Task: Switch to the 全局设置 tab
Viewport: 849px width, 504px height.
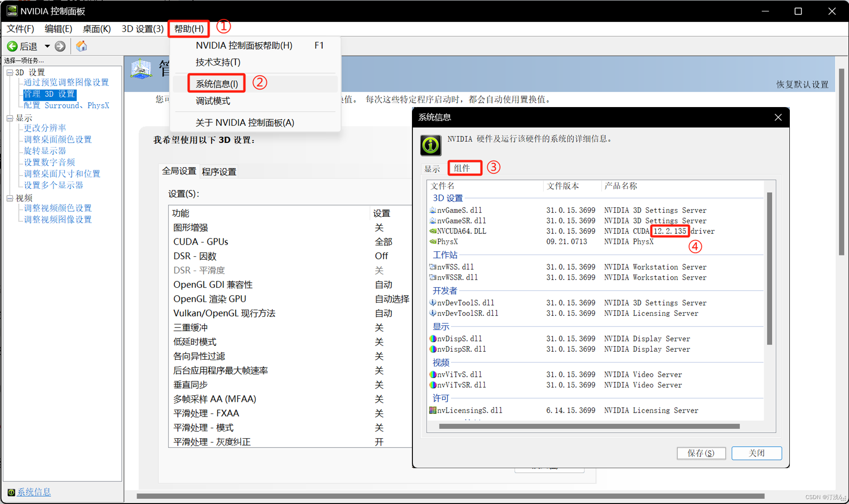Action: tap(179, 171)
